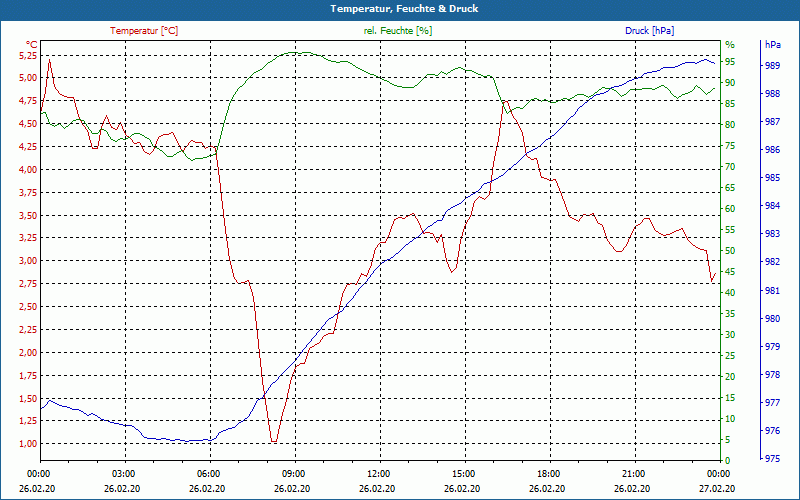The width and height of the screenshot is (800, 500).
Task: Select the blue 'Druck [hPa]' legend label
Action: [x=649, y=31]
